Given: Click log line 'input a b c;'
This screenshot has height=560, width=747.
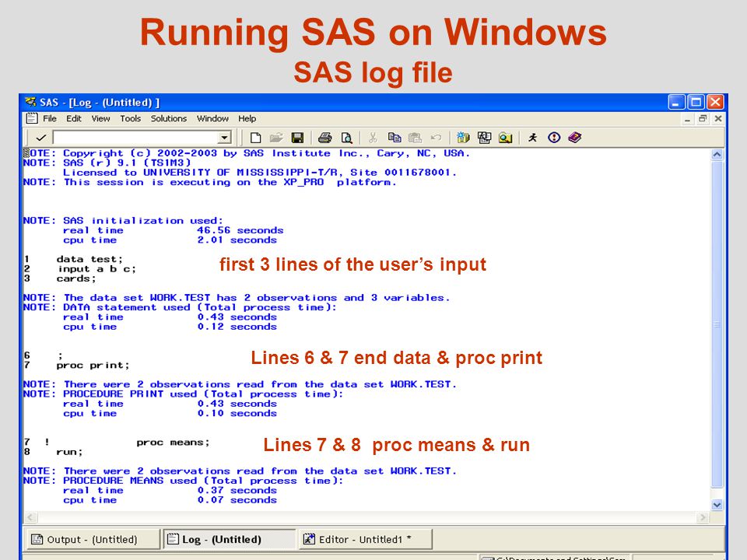Looking at the screenshot, I should [x=96, y=269].
